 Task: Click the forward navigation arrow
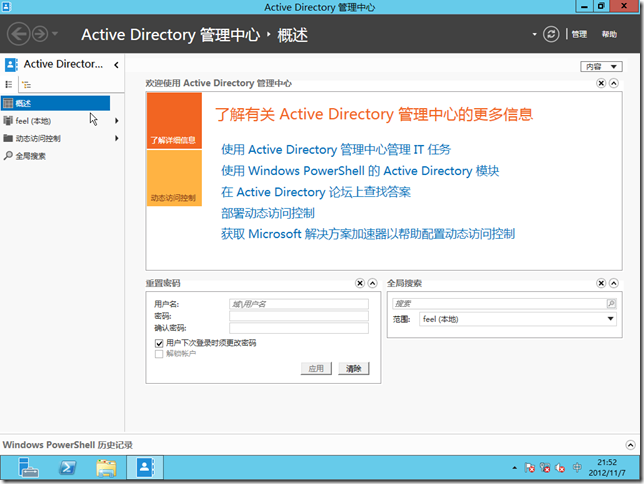tap(40, 34)
